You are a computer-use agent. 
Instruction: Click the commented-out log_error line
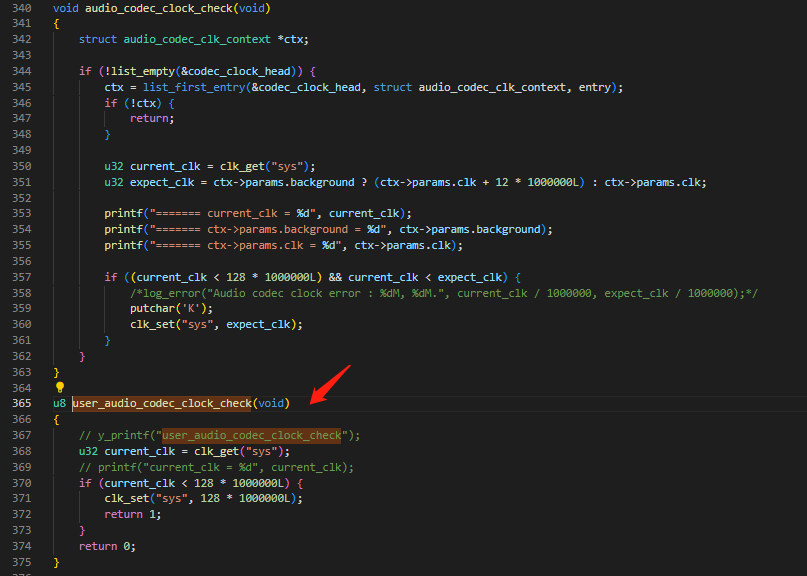(x=444, y=293)
